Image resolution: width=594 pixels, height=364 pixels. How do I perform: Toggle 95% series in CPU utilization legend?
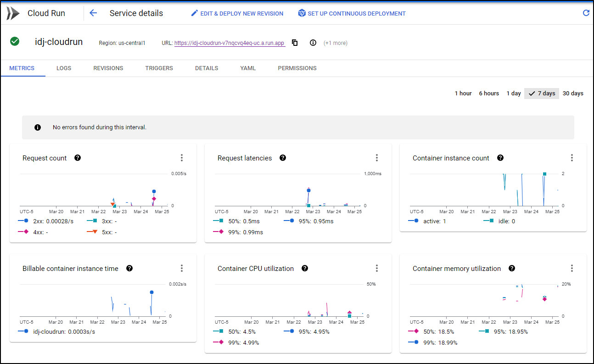click(x=307, y=331)
